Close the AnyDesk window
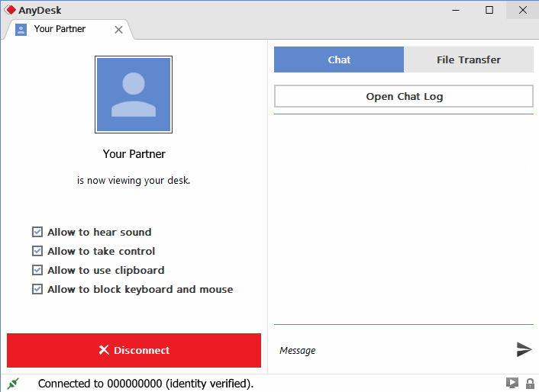 pyautogui.click(x=522, y=10)
